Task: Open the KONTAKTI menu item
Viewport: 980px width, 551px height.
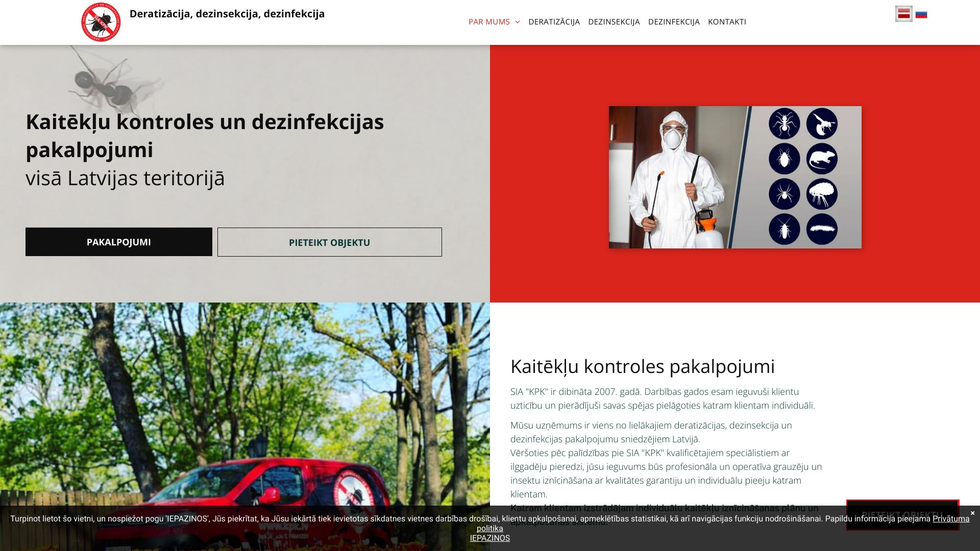Action: 726,22
